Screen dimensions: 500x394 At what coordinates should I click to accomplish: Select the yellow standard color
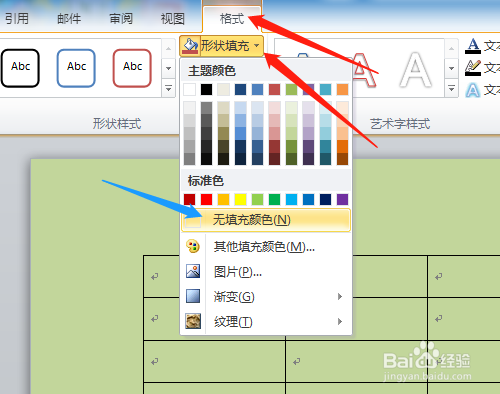[240, 199]
